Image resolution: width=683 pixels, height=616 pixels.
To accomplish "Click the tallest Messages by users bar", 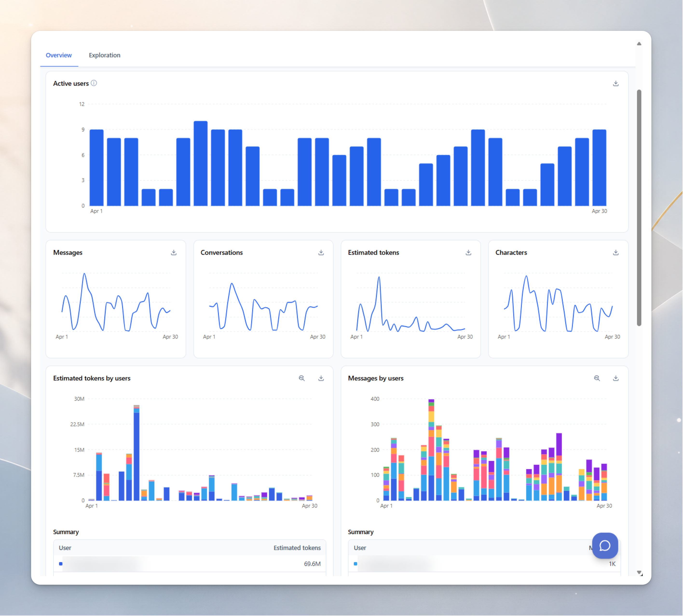I will (x=431, y=450).
